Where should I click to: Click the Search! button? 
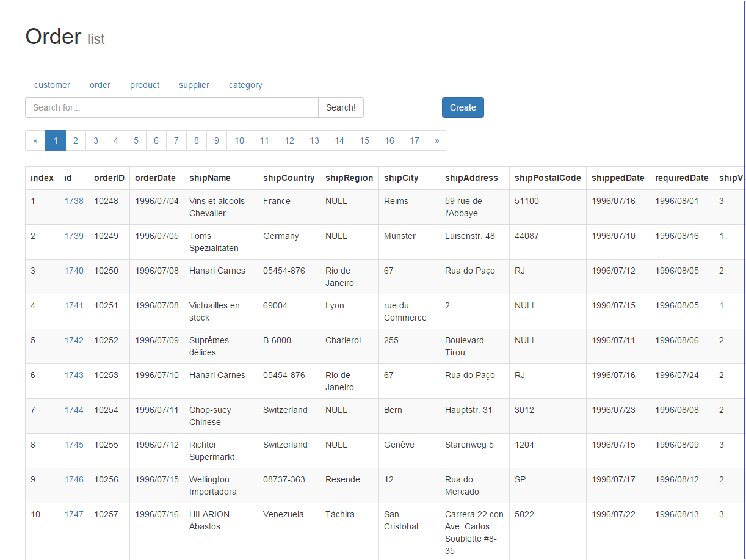pyautogui.click(x=341, y=107)
